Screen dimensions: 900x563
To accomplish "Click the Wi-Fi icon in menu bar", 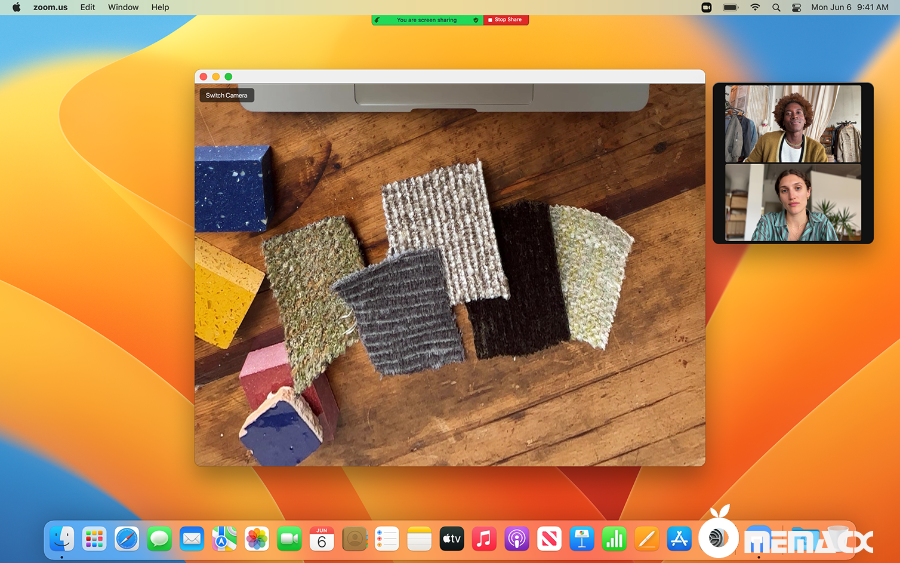I will tap(754, 7).
